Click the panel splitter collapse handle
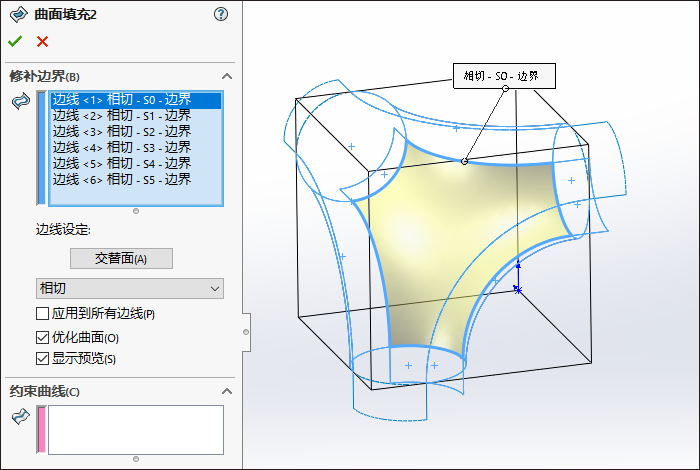Viewport: 700px width, 470px height. click(246, 332)
